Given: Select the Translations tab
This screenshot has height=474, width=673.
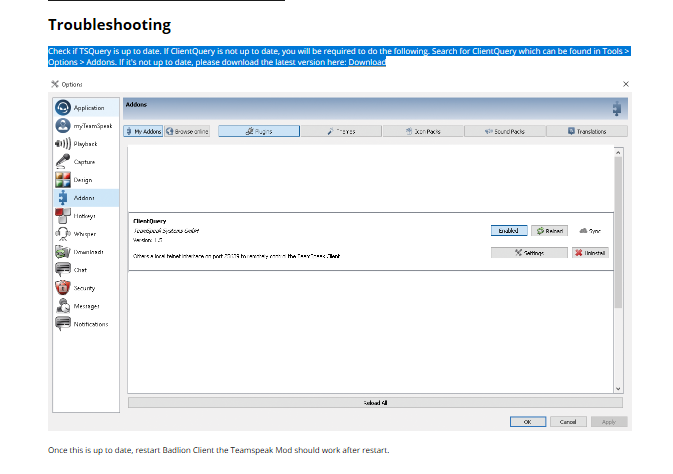Looking at the screenshot, I should point(587,131).
